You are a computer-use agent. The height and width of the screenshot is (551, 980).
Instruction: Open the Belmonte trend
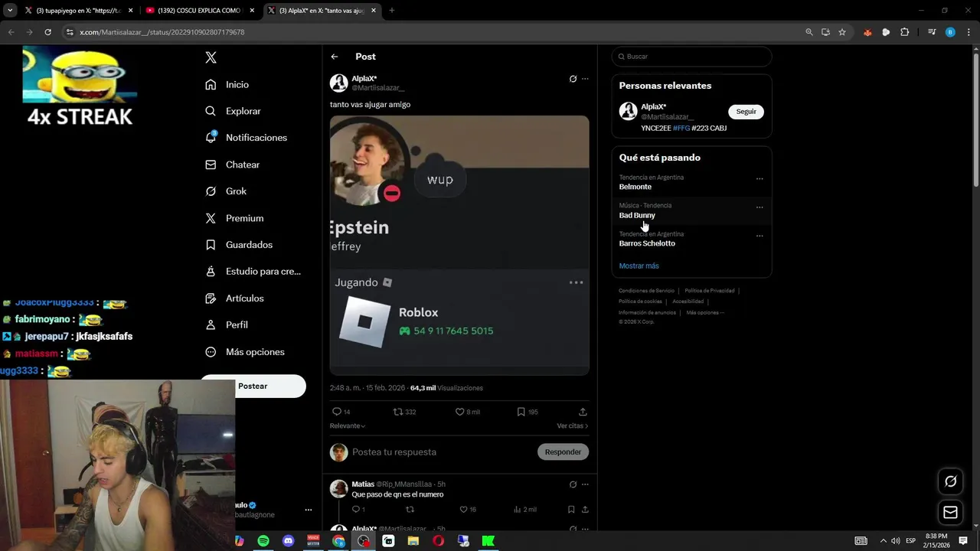pyautogui.click(x=635, y=187)
